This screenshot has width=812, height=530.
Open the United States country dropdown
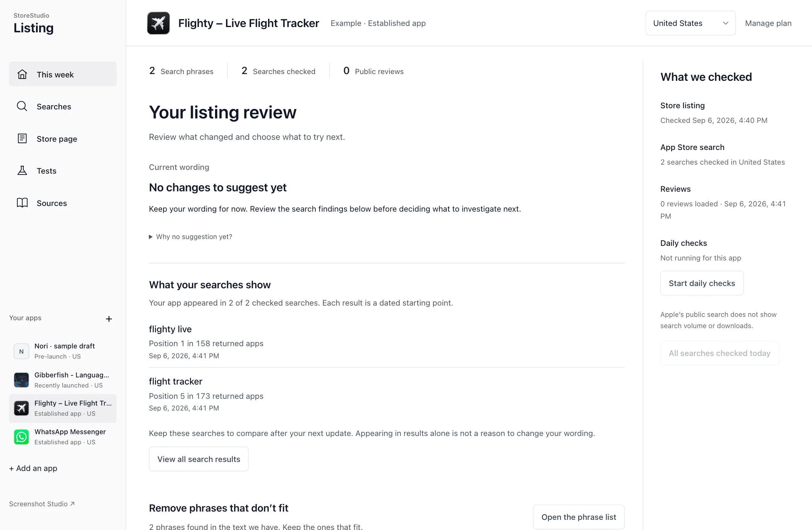click(x=690, y=23)
